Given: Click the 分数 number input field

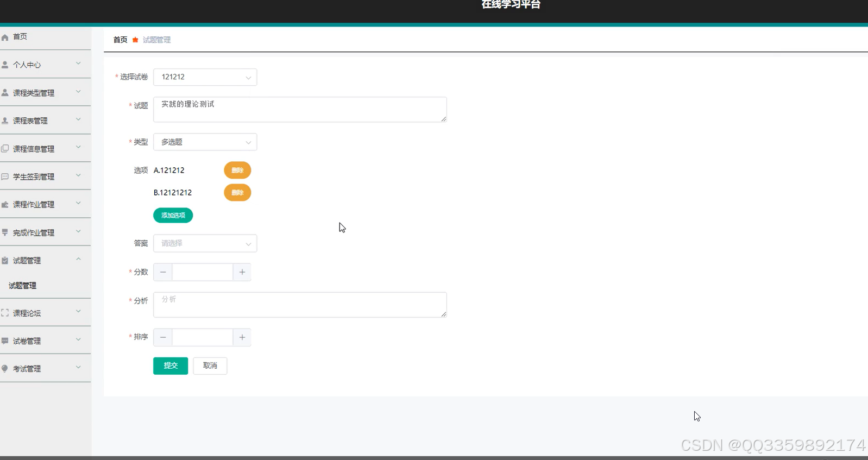Looking at the screenshot, I should coord(203,272).
